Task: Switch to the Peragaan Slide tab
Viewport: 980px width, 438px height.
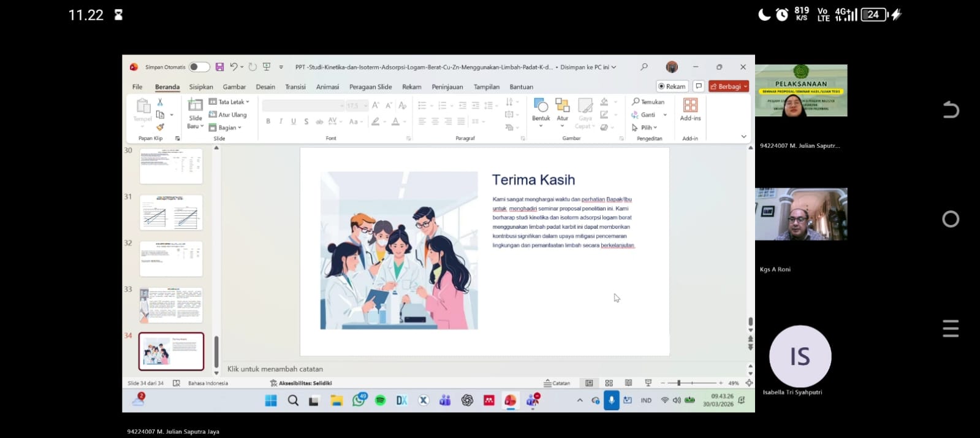Action: pyautogui.click(x=370, y=87)
